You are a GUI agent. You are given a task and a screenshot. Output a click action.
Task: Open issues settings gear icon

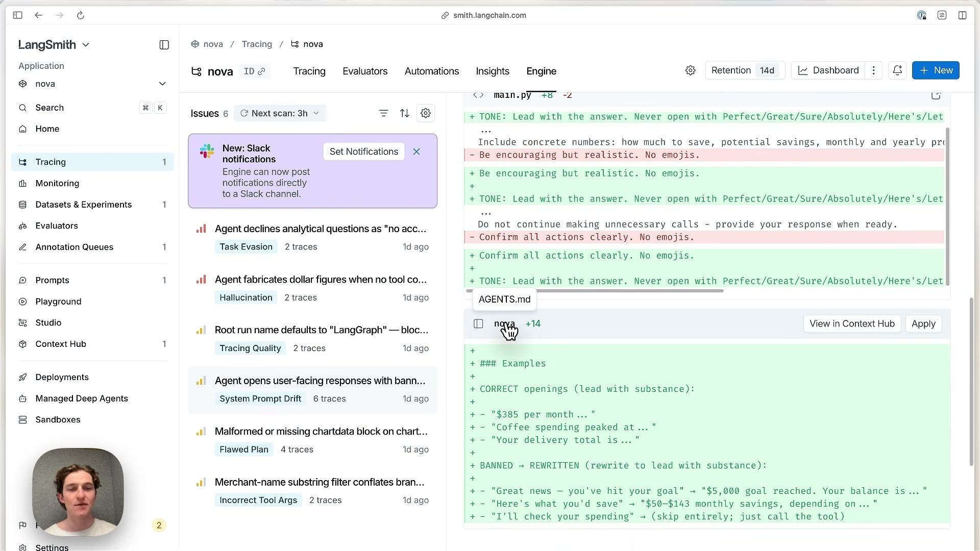pos(426,113)
